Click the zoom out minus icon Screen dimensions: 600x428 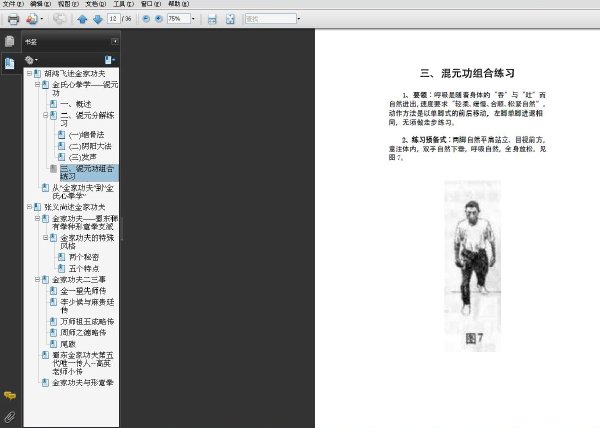pyautogui.click(x=146, y=19)
